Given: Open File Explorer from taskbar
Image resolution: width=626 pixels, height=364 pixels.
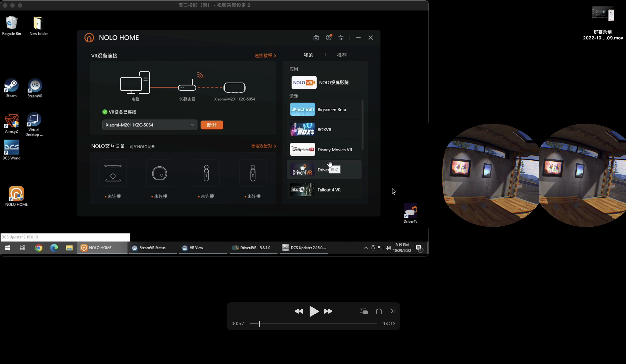Looking at the screenshot, I should pyautogui.click(x=69, y=248).
